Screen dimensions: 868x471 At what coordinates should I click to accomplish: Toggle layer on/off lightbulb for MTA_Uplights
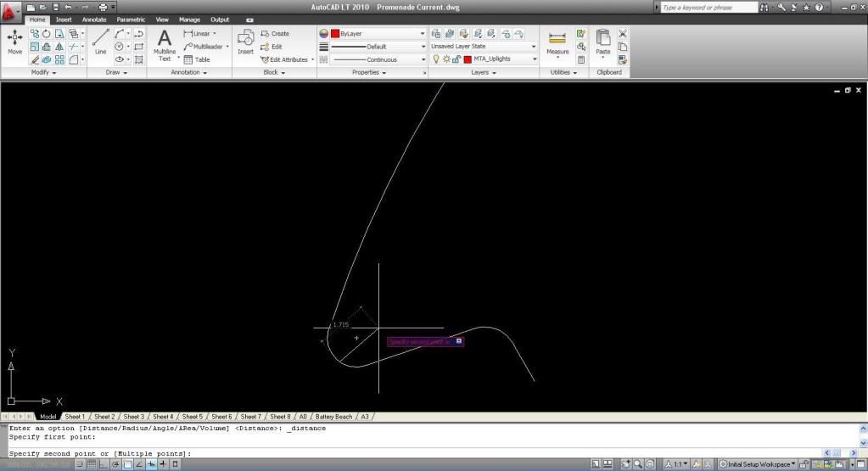coord(436,59)
